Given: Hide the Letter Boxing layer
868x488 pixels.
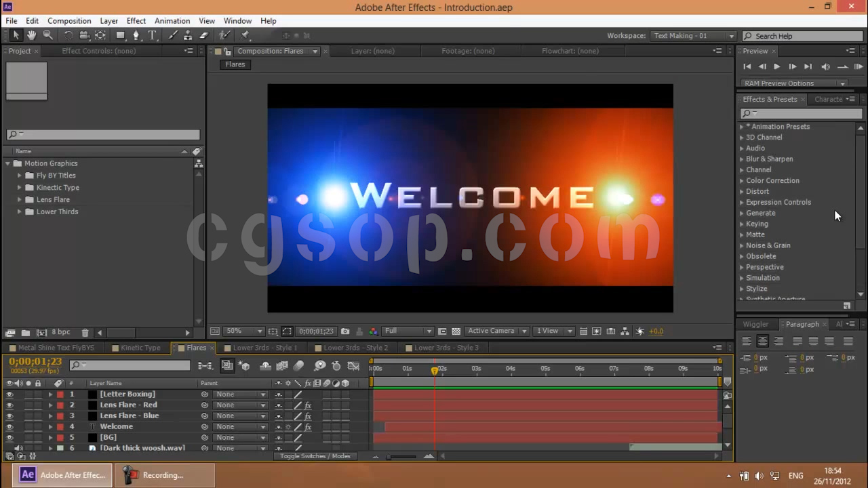Looking at the screenshot, I should point(9,394).
